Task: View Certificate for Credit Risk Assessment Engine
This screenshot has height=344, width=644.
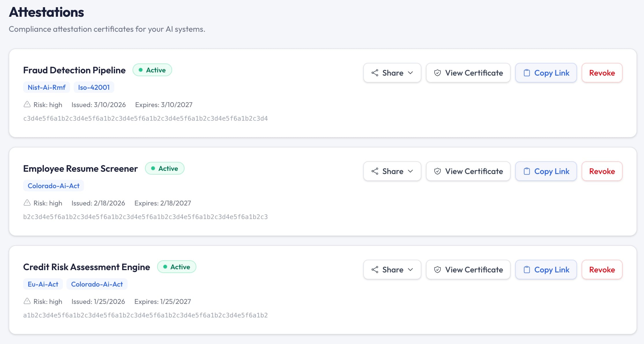Action: (x=468, y=270)
